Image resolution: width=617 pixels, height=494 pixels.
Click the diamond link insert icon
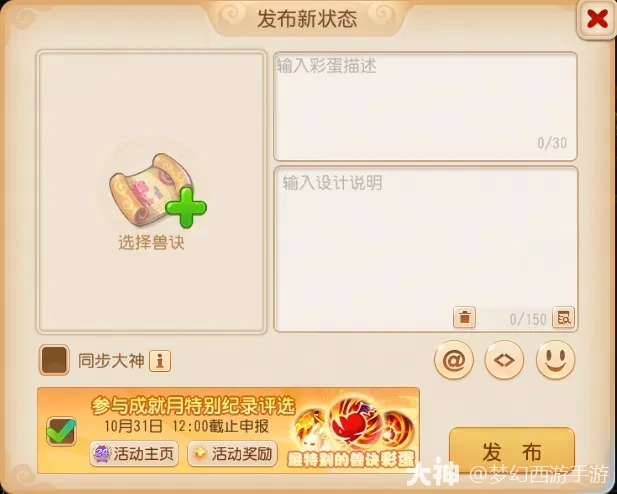click(504, 360)
